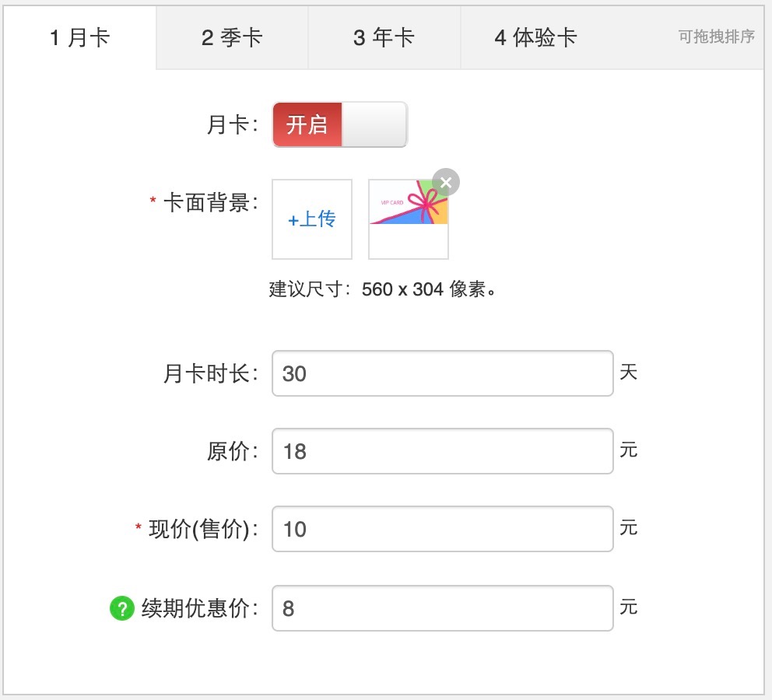Screen dimensions: 772x700
Task: Open the 2 季卡 tab
Action: point(232,37)
